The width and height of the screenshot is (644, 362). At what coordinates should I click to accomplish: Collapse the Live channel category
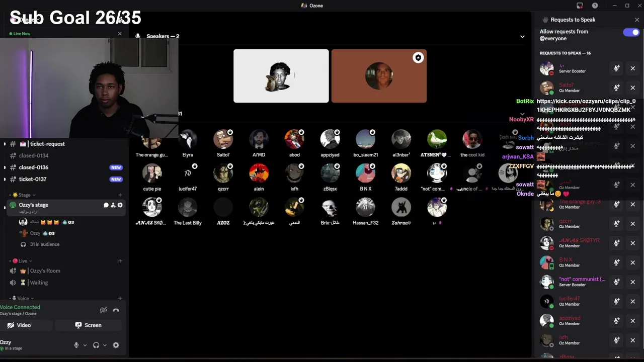22,261
